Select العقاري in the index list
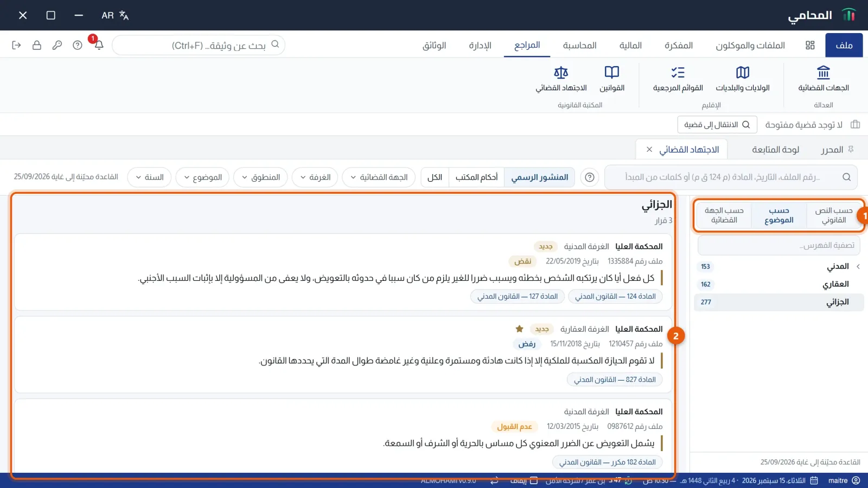This screenshot has height=488, width=868. click(778, 284)
